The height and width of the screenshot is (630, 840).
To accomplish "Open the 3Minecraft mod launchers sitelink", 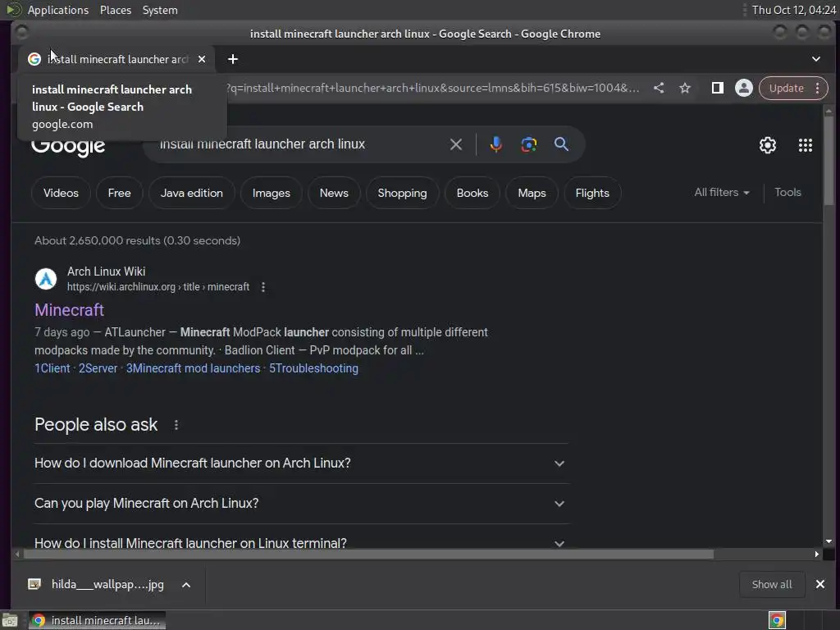I will [193, 368].
